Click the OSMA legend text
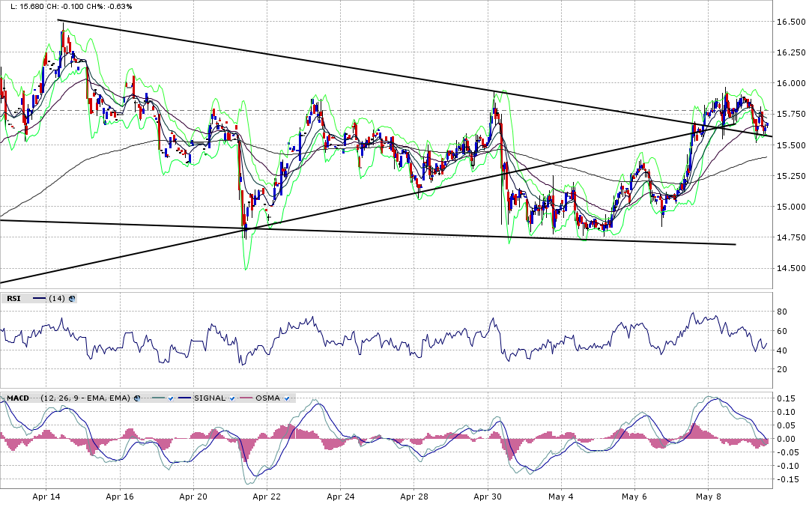Image resolution: width=812 pixels, height=507 pixels. [267, 398]
